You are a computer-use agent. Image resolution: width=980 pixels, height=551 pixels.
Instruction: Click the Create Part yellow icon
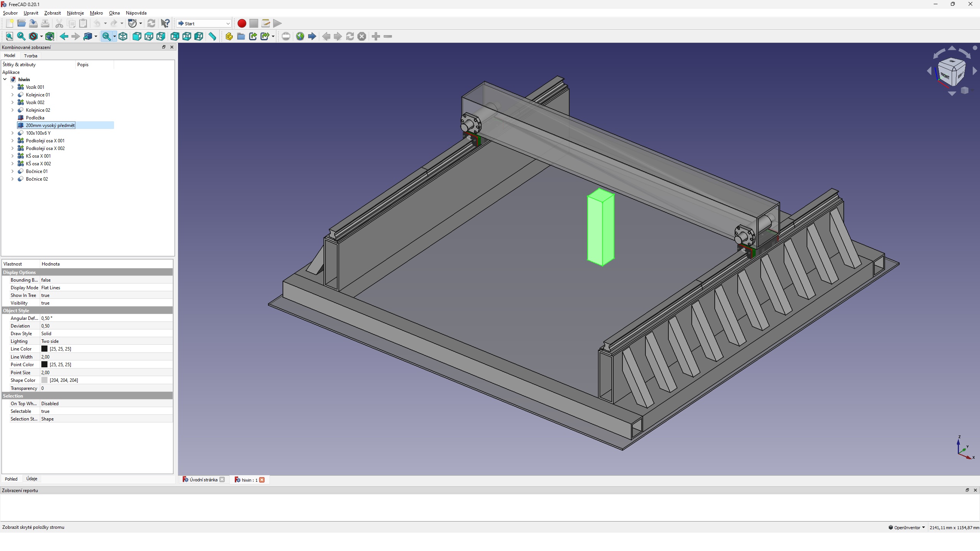click(x=229, y=36)
